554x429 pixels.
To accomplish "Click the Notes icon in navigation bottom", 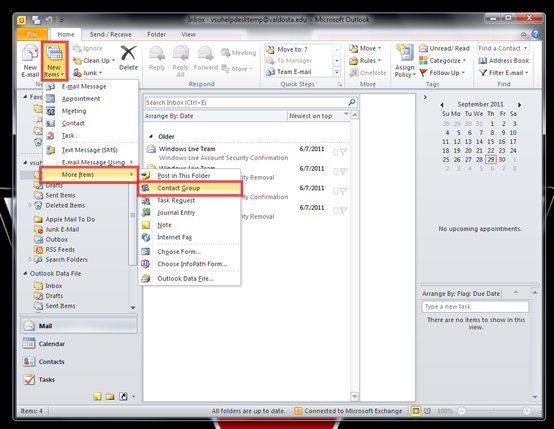I will 98,396.
